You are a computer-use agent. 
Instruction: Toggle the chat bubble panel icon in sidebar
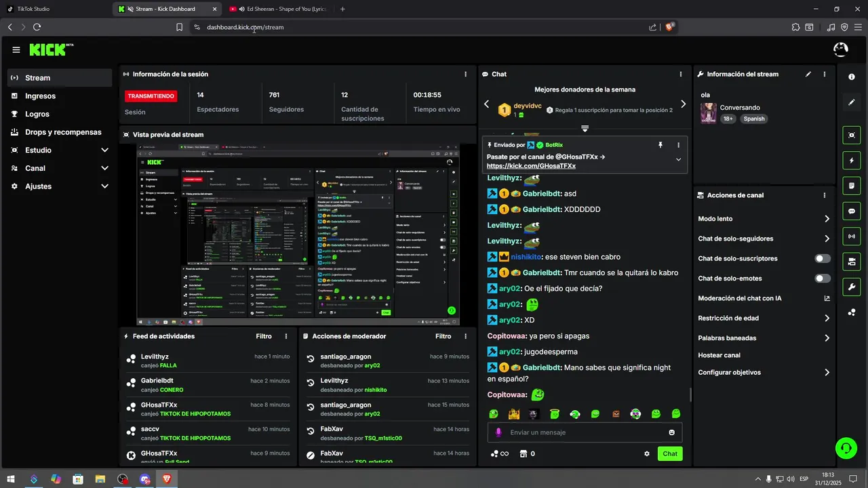tap(852, 211)
